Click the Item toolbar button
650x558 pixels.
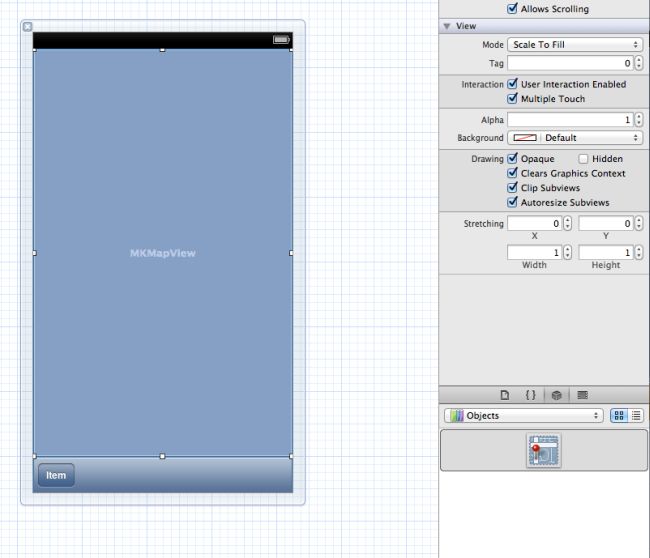(56, 475)
